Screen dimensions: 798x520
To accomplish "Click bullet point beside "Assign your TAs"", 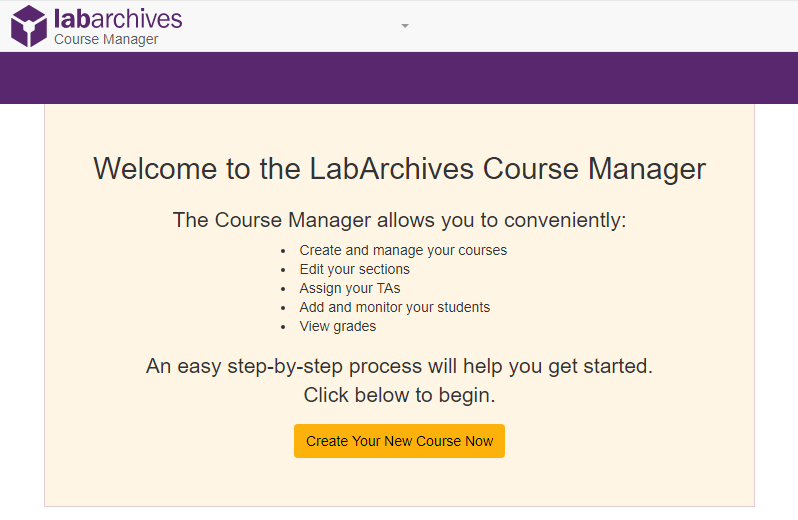I will click(x=284, y=289).
